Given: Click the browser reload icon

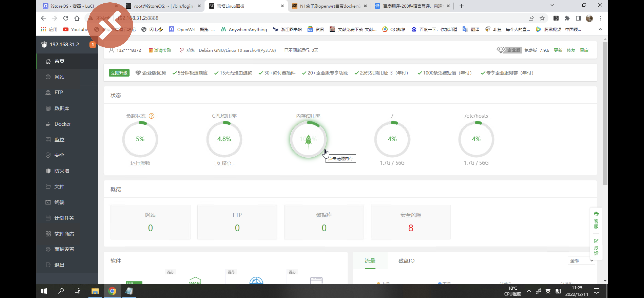Looking at the screenshot, I should [x=66, y=18].
